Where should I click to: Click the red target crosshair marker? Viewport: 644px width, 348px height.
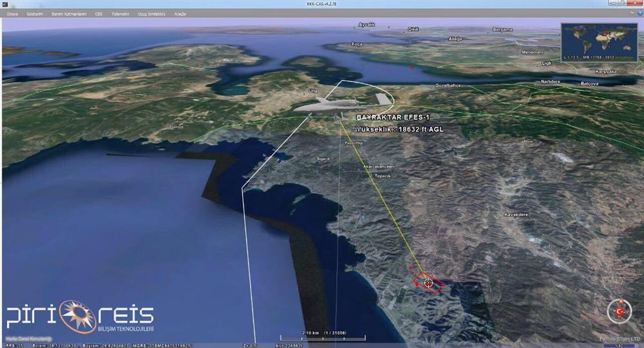pyautogui.click(x=428, y=282)
